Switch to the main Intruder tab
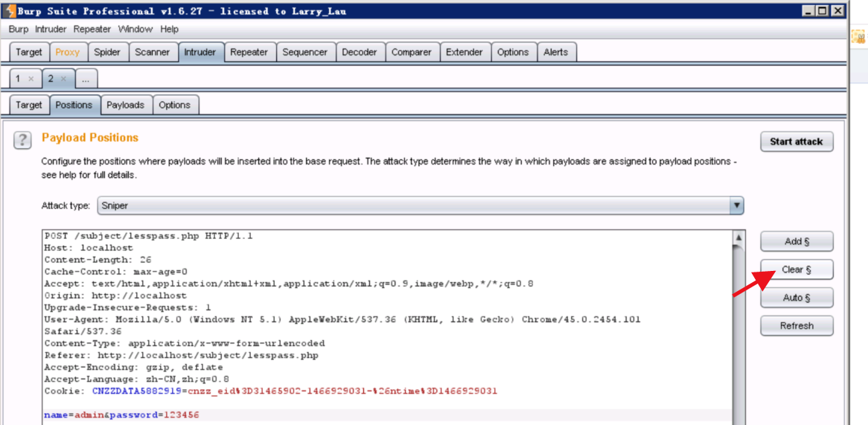This screenshot has height=425, width=868. coord(200,52)
